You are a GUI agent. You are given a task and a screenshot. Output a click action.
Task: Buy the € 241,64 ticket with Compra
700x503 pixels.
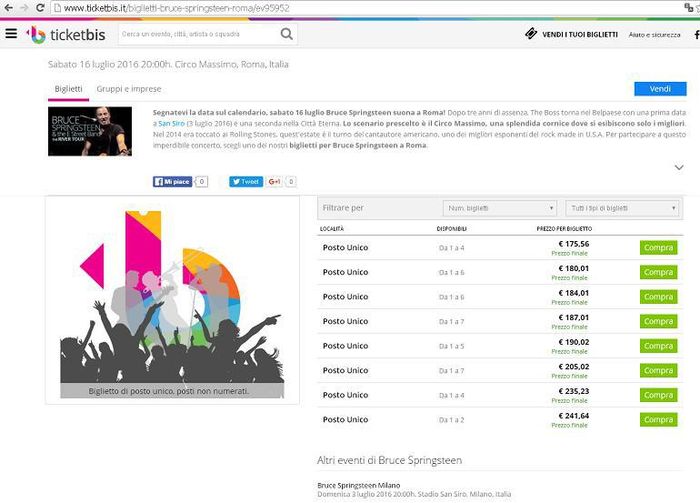tap(658, 419)
